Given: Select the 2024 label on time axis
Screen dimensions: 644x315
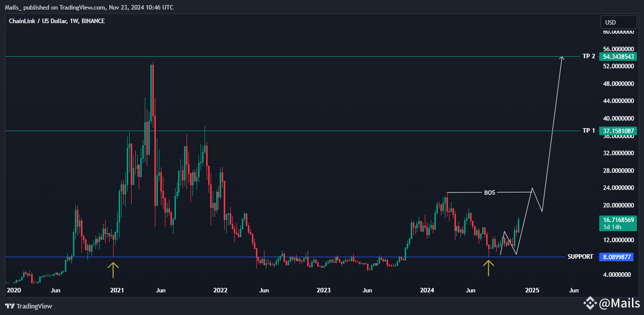Looking at the screenshot, I should 426,290.
